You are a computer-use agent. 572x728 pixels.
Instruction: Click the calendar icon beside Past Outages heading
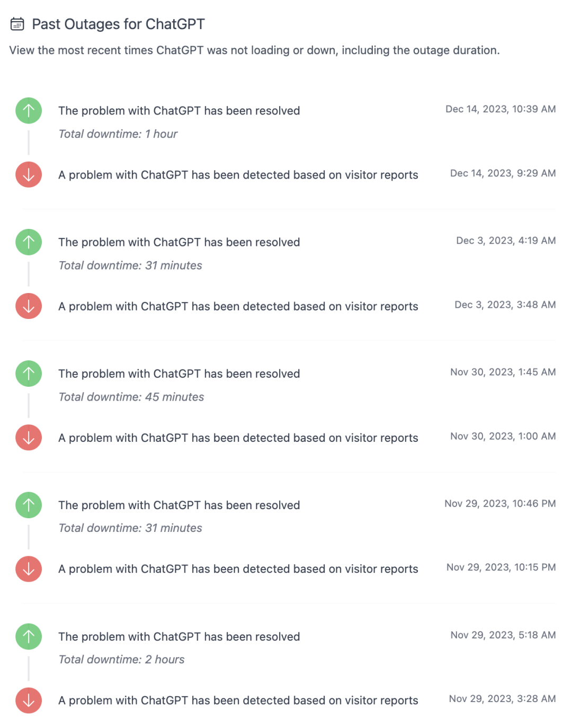(17, 24)
